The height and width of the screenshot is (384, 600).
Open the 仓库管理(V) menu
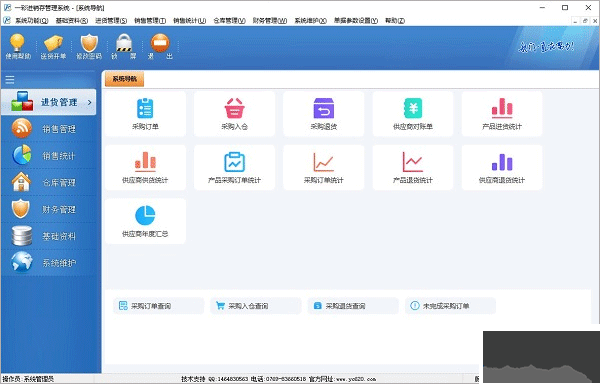(x=229, y=21)
